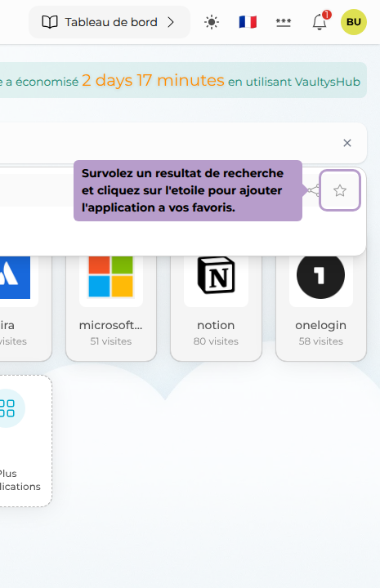This screenshot has height=588, width=380.
Task: Click the "en utilisant VaultysHub" banner text
Action: click(x=294, y=82)
